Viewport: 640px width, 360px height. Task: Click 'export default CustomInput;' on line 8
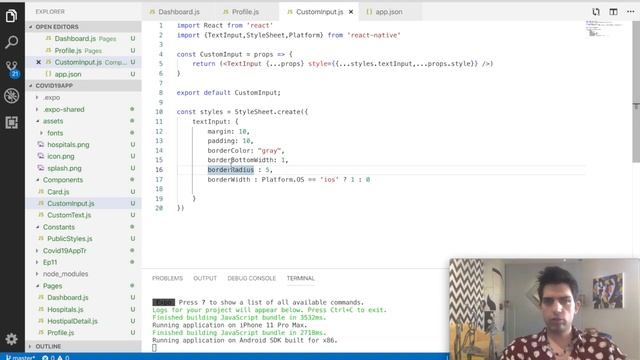coord(229,93)
